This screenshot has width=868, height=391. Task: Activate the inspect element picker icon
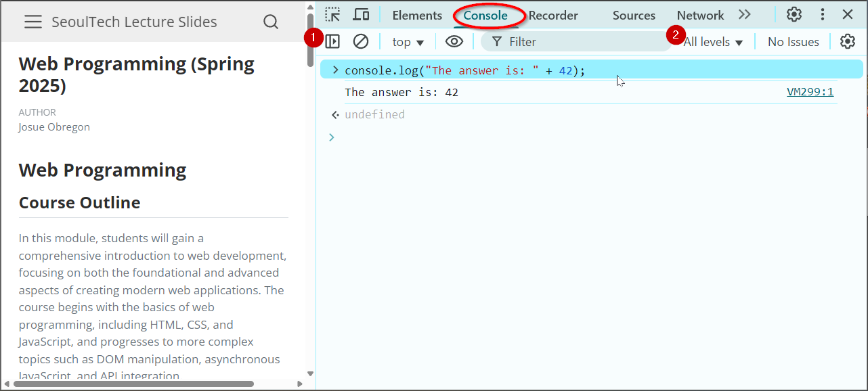click(332, 15)
